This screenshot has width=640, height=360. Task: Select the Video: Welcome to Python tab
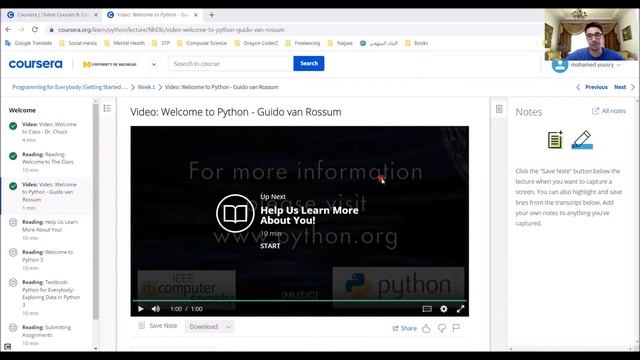pyautogui.click(x=152, y=15)
